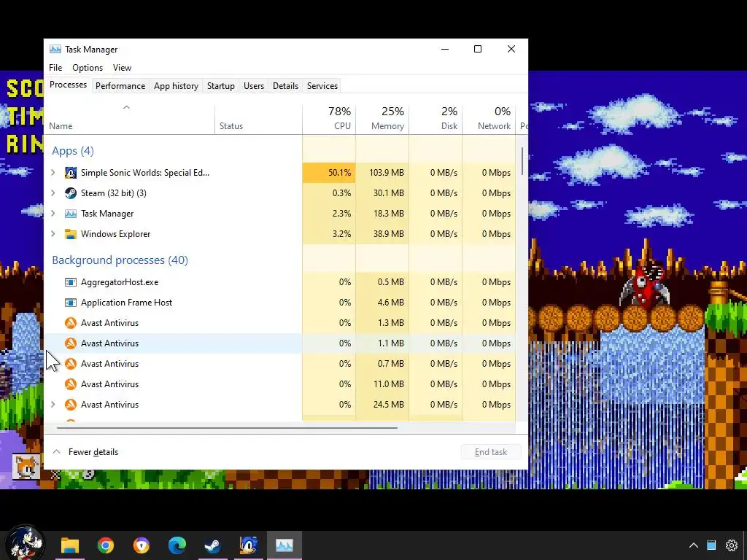Sort by the Status column header
The height and width of the screenshot is (560, 747).
pos(259,119)
